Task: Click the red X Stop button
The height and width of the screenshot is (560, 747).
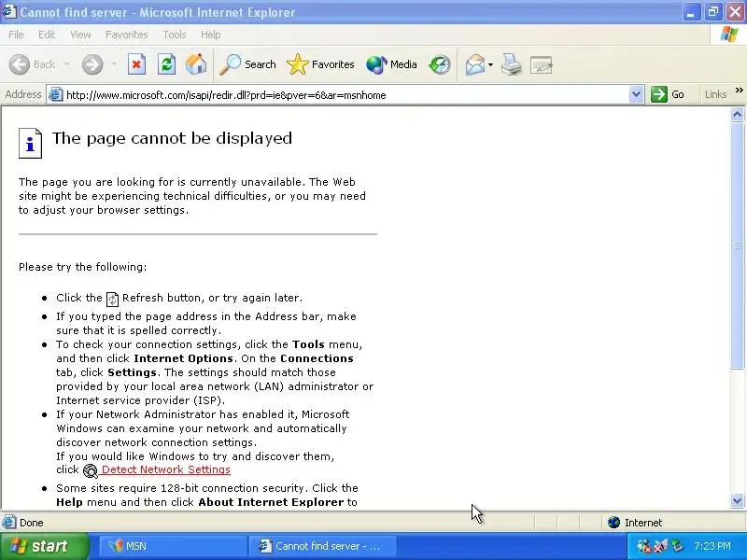Action: 136,64
